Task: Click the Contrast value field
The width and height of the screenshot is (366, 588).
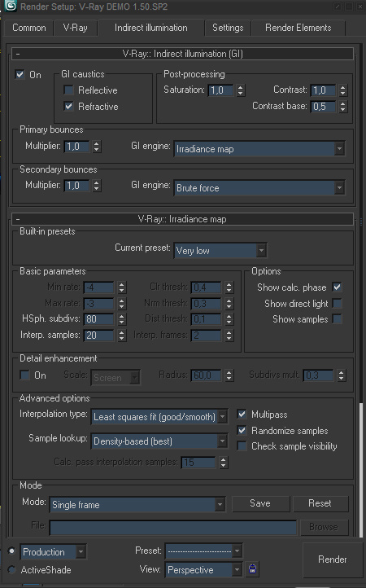Action: pos(323,90)
